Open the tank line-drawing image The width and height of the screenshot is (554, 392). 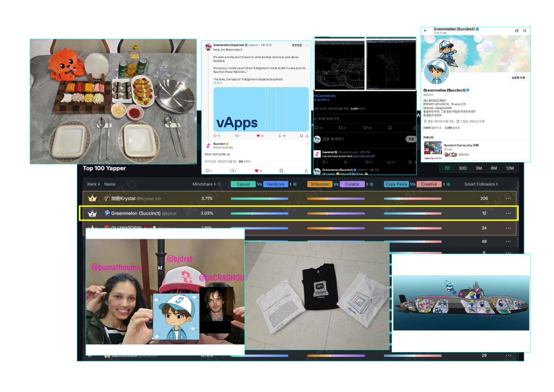[339, 64]
